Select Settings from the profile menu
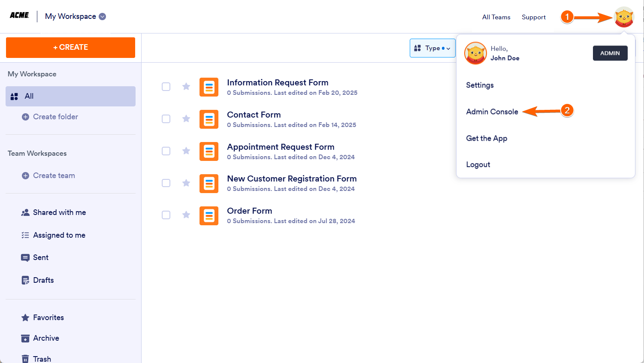This screenshot has height=363, width=644. (480, 85)
